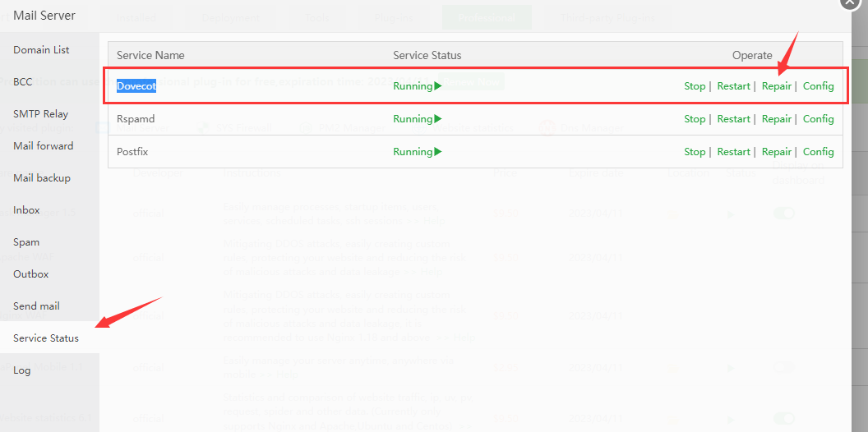Open the Inbox section
The height and width of the screenshot is (432, 868).
(26, 210)
